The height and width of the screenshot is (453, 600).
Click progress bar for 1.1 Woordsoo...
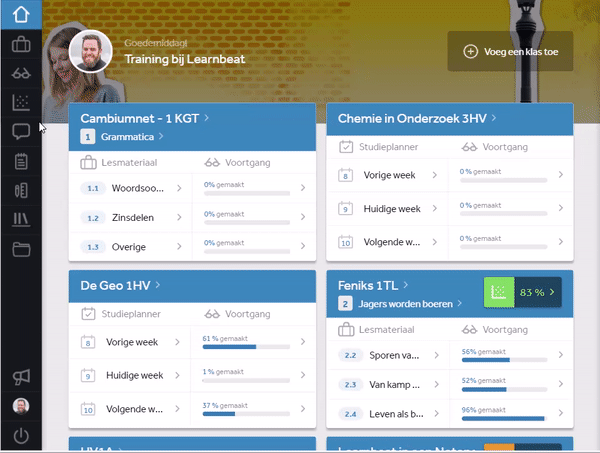[247, 193]
